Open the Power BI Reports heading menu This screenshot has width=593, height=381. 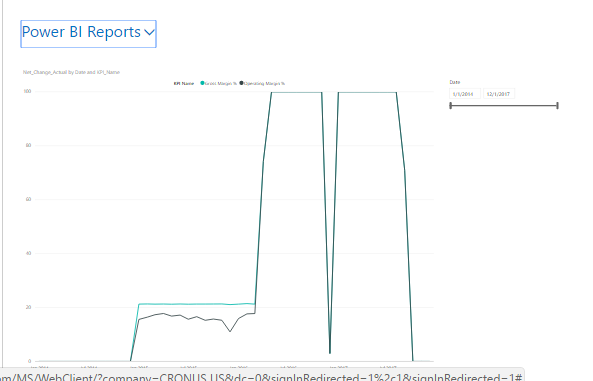coord(88,34)
